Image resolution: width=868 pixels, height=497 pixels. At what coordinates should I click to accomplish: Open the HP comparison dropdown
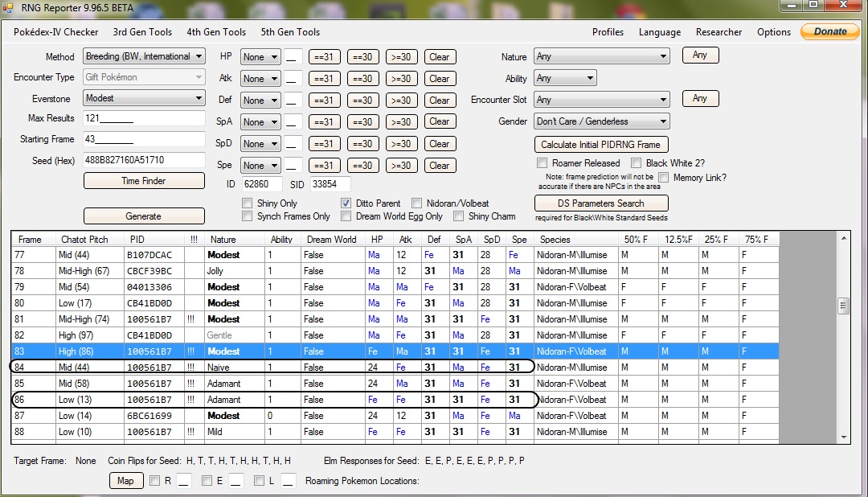click(260, 57)
